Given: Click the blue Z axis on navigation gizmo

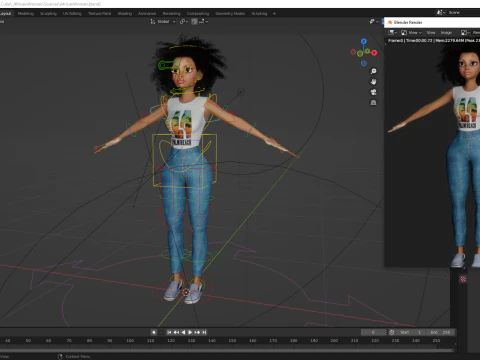Looking at the screenshot, I should pyautogui.click(x=364, y=41).
